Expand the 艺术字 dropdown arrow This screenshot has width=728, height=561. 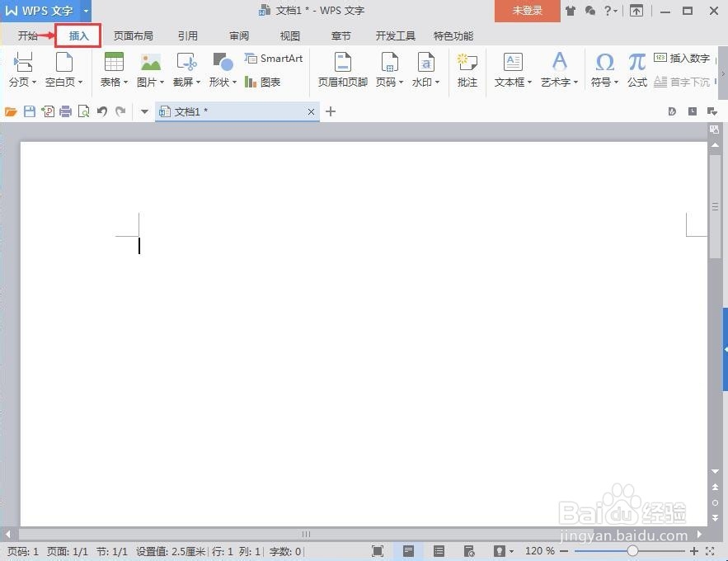coord(575,82)
